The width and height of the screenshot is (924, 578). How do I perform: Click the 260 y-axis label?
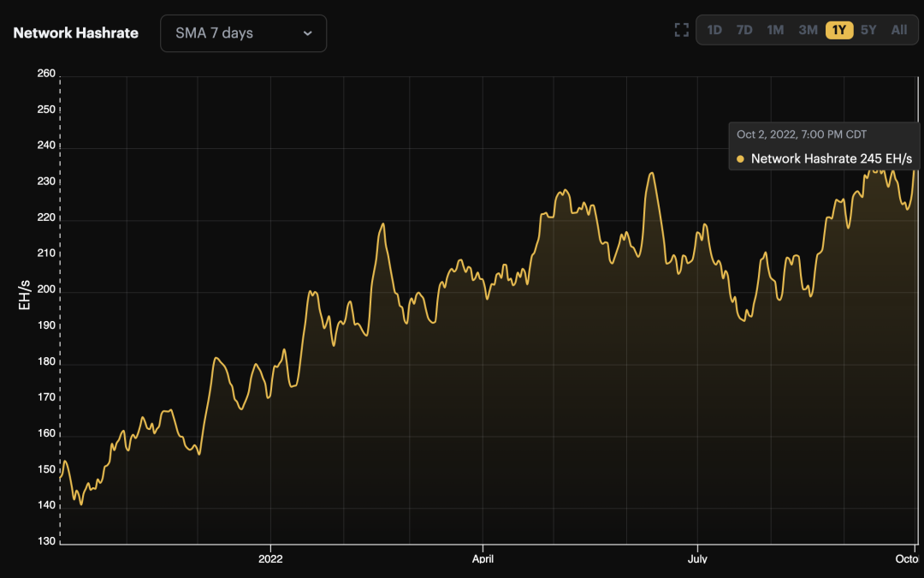46,74
